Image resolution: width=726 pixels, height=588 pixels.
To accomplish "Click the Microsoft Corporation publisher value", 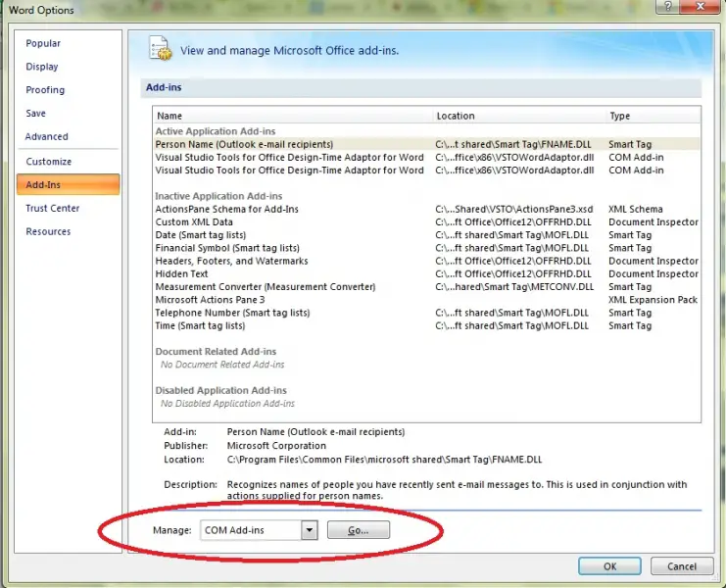I will click(x=276, y=446).
